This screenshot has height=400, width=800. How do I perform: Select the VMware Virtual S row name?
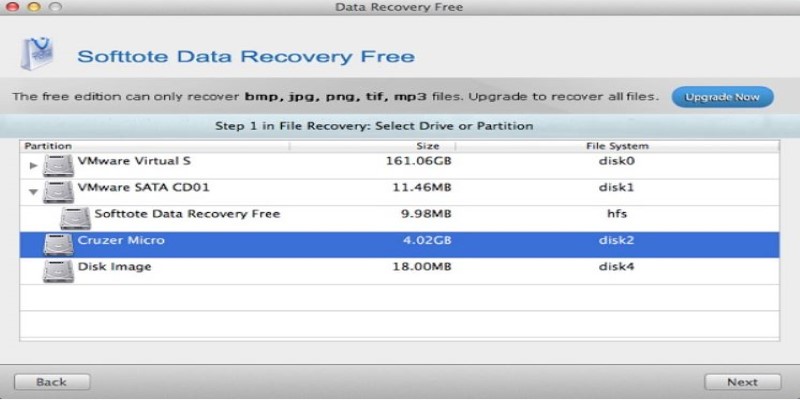[x=134, y=161]
